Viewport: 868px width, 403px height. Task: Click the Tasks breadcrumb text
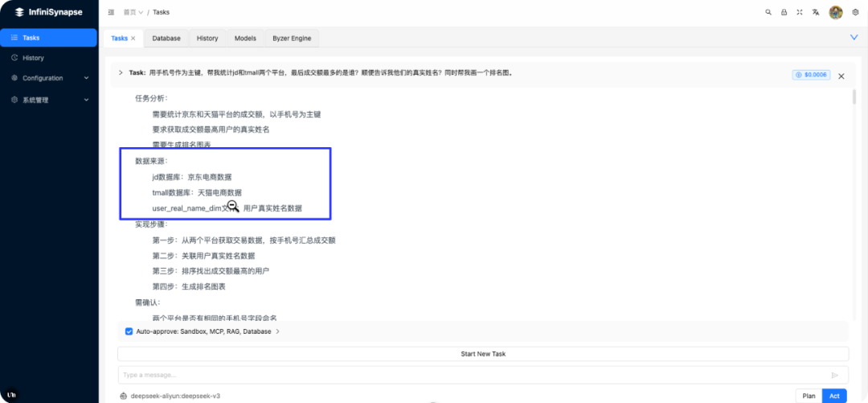coord(161,11)
